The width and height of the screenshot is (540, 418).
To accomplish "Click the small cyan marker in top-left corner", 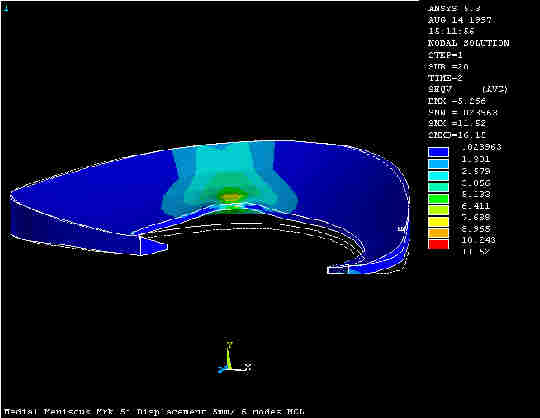I will [x=6, y=9].
